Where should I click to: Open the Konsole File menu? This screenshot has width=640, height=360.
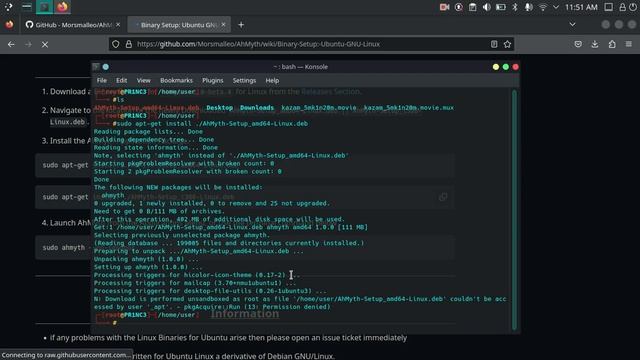[x=102, y=80]
